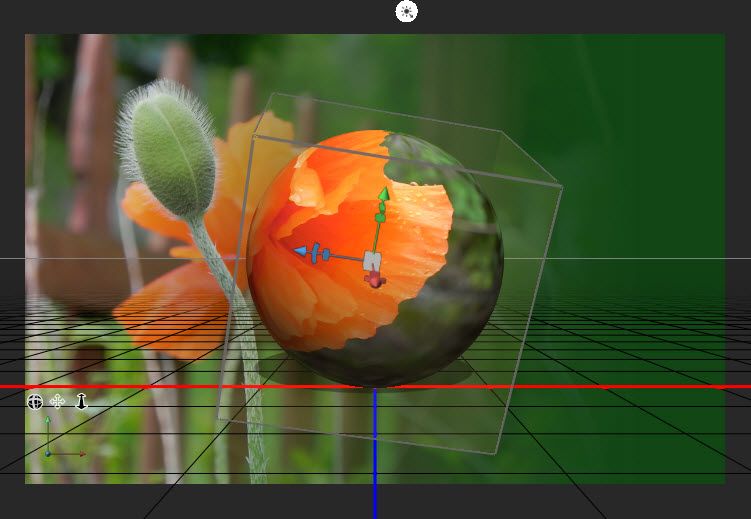
Task: Select the Orbit 3D camera icon
Action: [35, 402]
